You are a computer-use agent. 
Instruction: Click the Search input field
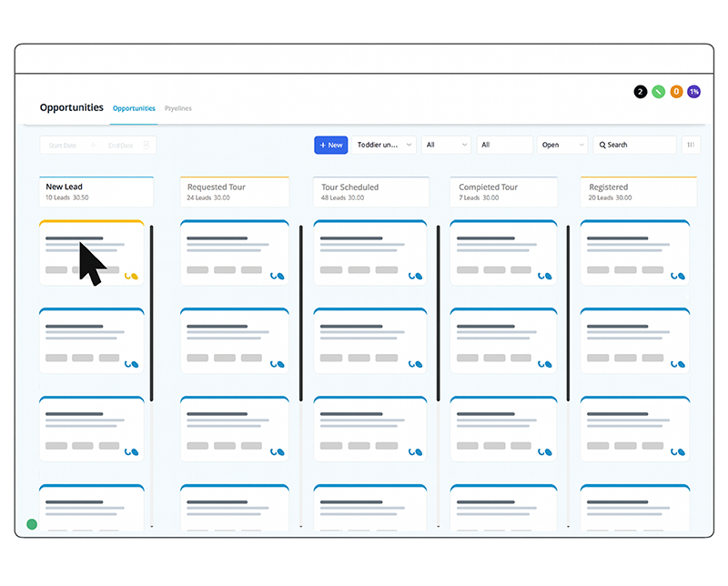(634, 145)
